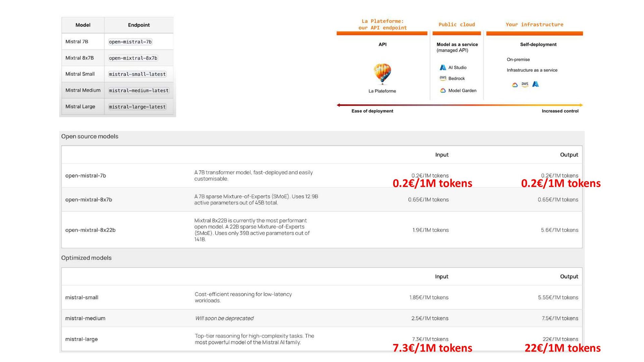Click the 'Mixtral 8x22B is currently the most performant' description
The width and height of the screenshot is (644, 362).
(252, 230)
